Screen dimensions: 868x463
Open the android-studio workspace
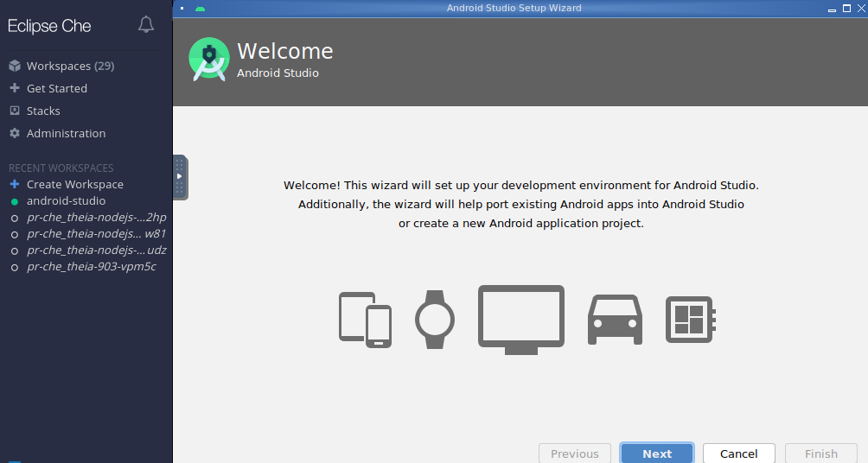(x=66, y=200)
